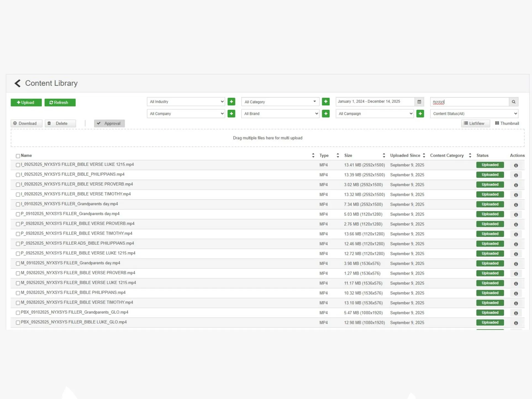Viewport: 532px width, 399px height.
Task: Click the plus icon beside All Industry
Action: [x=231, y=101]
